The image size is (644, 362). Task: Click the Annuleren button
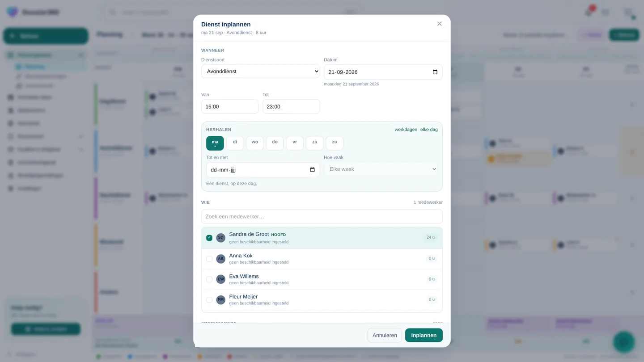(385, 335)
